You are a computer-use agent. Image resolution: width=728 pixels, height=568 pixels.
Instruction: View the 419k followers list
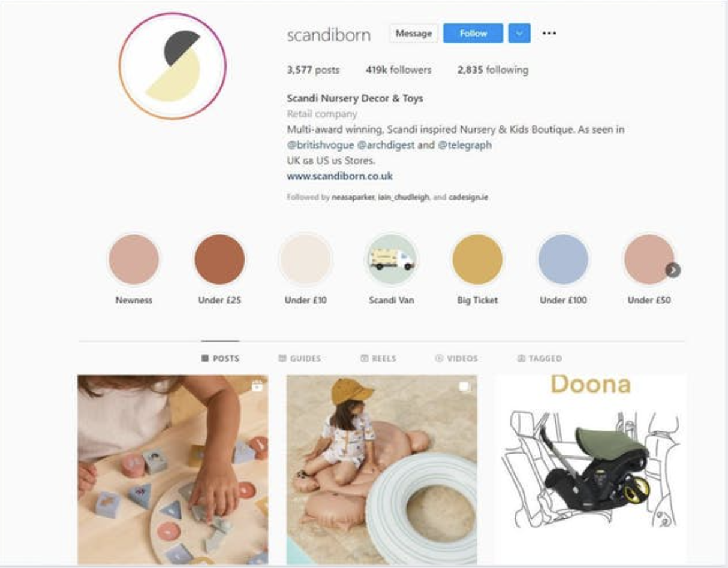point(398,70)
